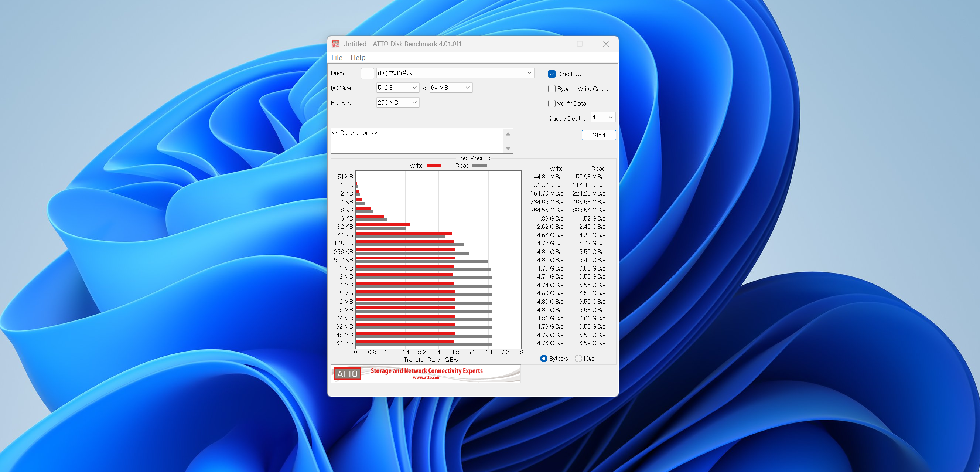This screenshot has width=980, height=472.
Task: Select the Bytes/s radio button
Action: pyautogui.click(x=544, y=359)
